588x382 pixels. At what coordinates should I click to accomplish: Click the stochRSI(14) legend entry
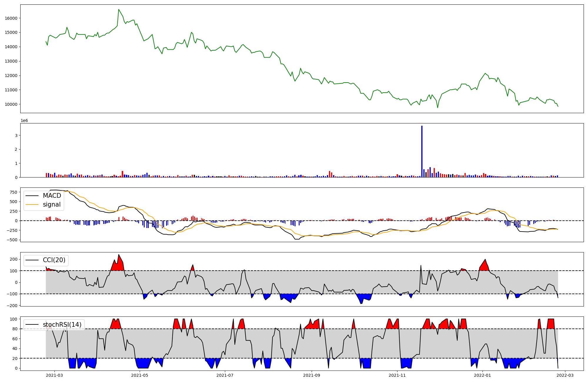point(62,325)
